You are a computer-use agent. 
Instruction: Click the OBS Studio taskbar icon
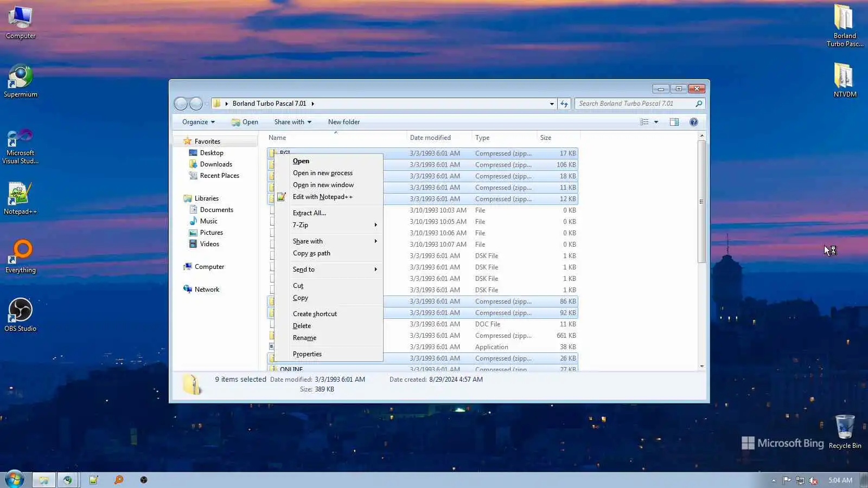pos(144,480)
